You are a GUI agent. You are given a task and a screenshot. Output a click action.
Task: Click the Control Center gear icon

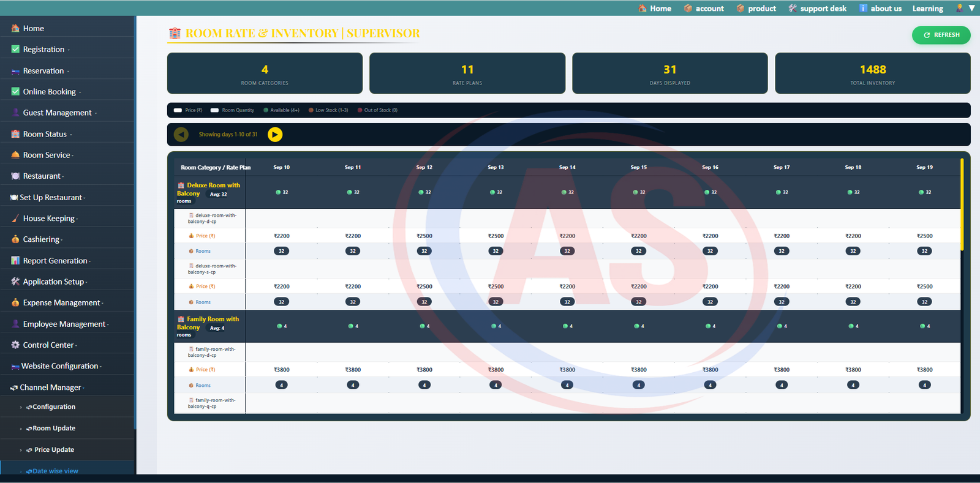point(15,345)
